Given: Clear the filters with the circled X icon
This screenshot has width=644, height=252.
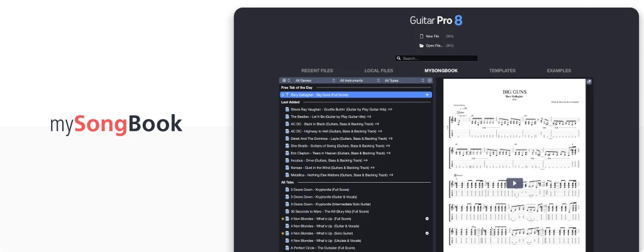Looking at the screenshot, I should click(x=430, y=80).
